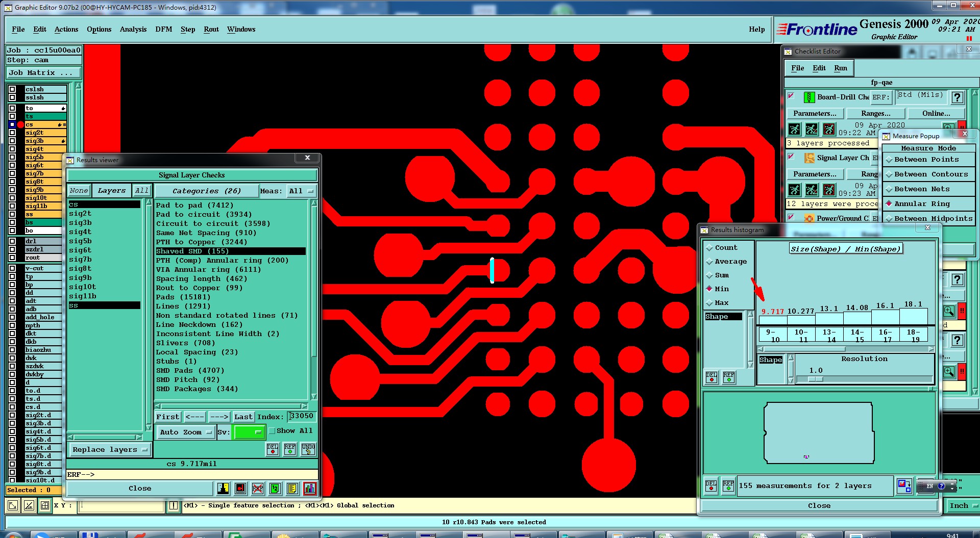The width and height of the screenshot is (980, 538).
Task: Go to next result with the ---> button
Action: pyautogui.click(x=219, y=417)
